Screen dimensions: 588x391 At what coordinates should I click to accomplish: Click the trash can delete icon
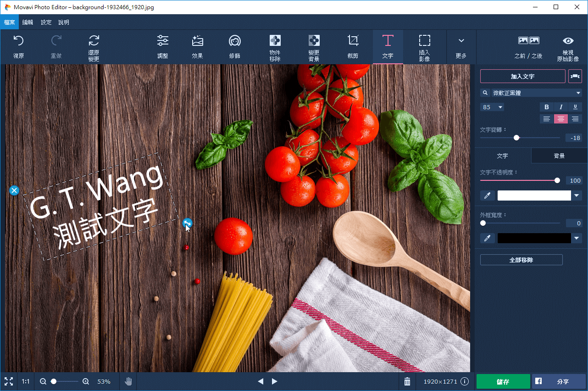407,381
